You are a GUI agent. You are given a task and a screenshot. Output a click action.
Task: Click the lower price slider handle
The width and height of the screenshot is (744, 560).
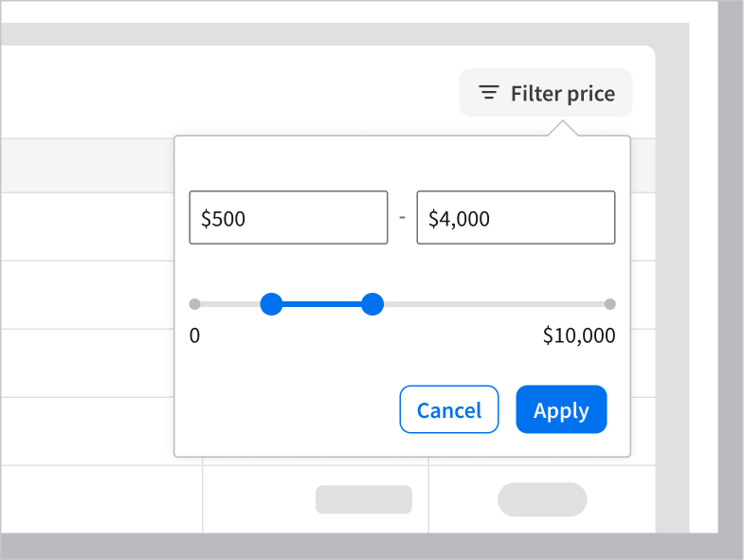click(272, 304)
